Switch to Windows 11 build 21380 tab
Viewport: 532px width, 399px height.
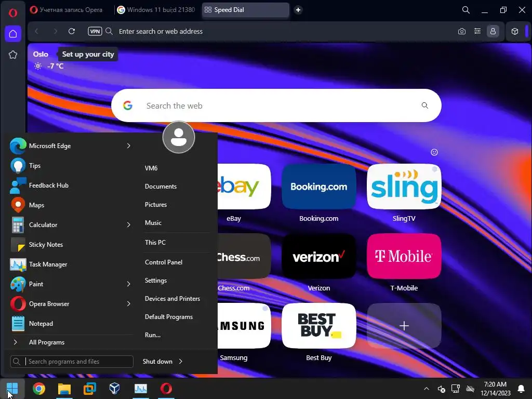pos(156,10)
